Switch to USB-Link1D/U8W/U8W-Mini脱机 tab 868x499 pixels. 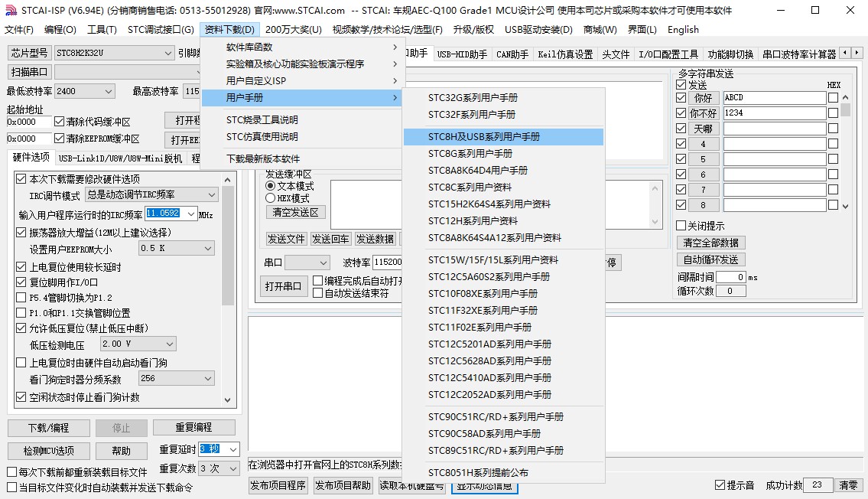click(x=120, y=158)
